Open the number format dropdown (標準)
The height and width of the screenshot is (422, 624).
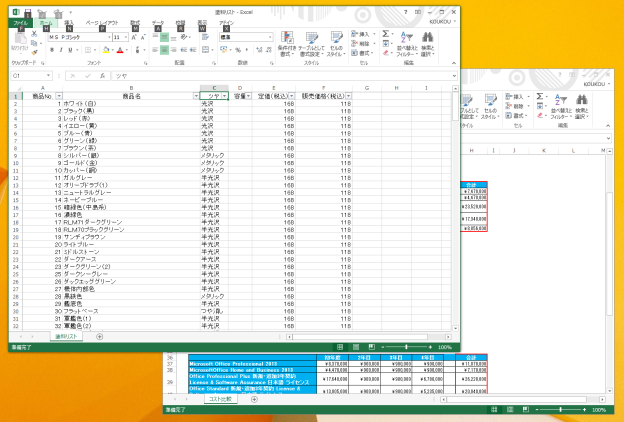(269, 36)
